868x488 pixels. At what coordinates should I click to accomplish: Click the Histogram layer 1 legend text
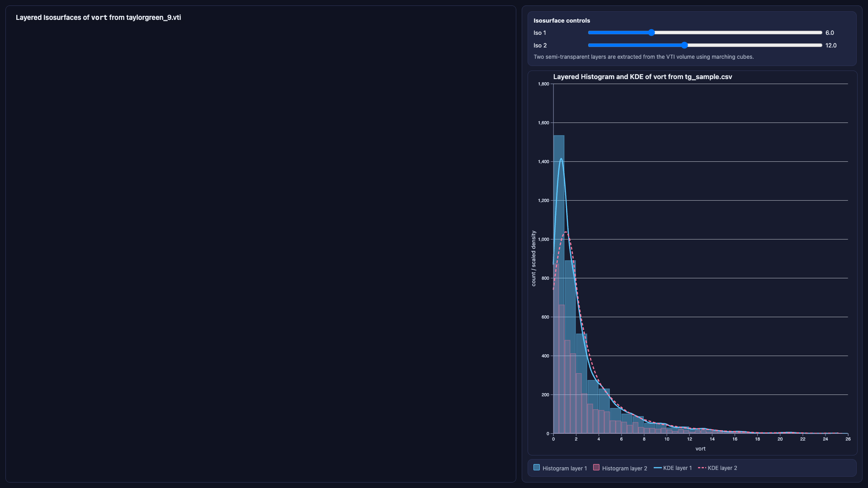coord(565,469)
